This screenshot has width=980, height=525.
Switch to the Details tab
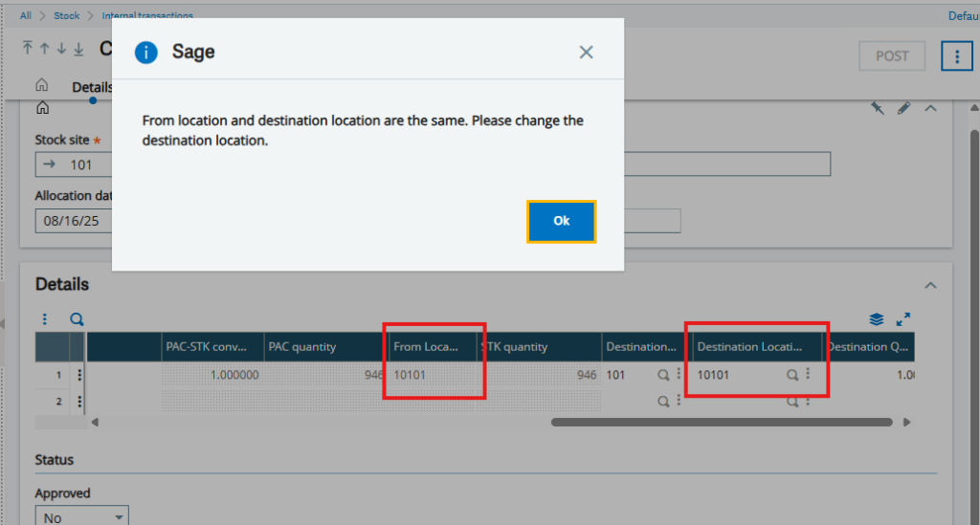pos(92,87)
